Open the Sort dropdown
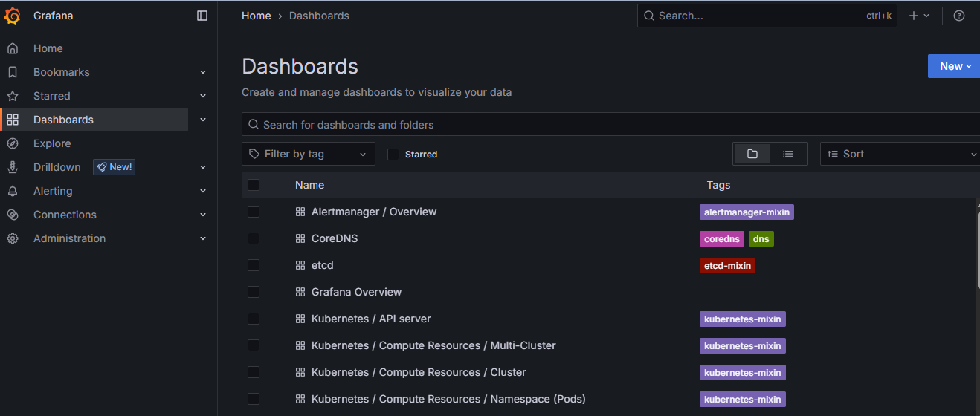Image resolution: width=980 pixels, height=416 pixels. [x=900, y=154]
